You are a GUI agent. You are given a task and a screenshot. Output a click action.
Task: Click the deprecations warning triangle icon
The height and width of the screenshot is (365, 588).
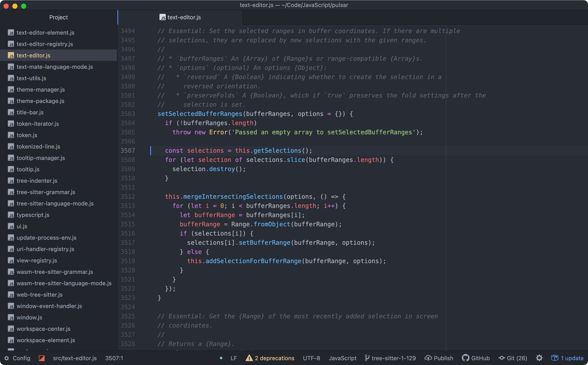249,358
